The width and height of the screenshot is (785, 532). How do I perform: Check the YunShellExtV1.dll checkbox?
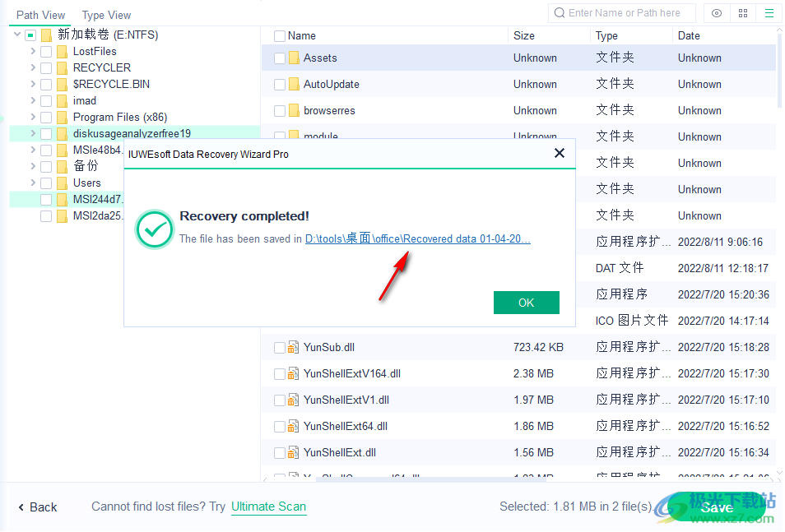coord(279,400)
